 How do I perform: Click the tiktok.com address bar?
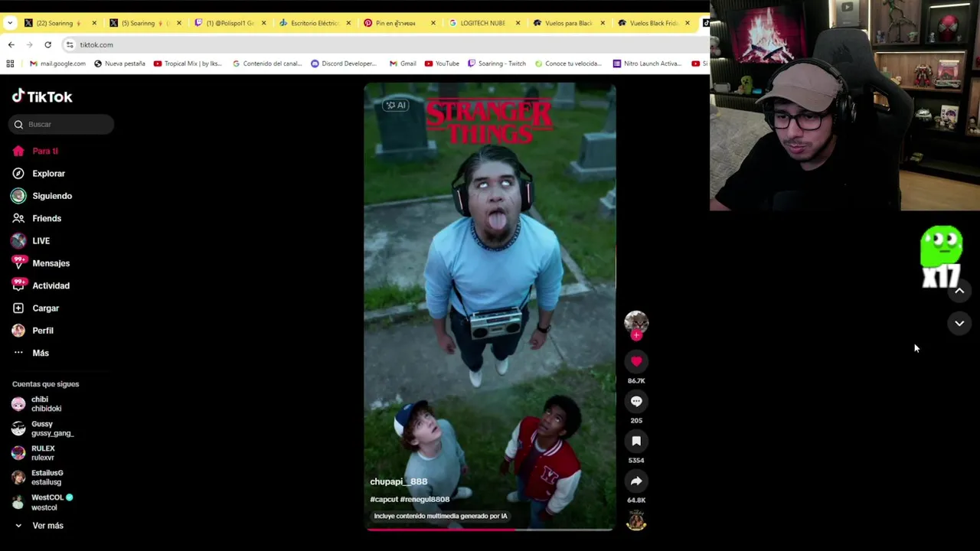tap(383, 44)
